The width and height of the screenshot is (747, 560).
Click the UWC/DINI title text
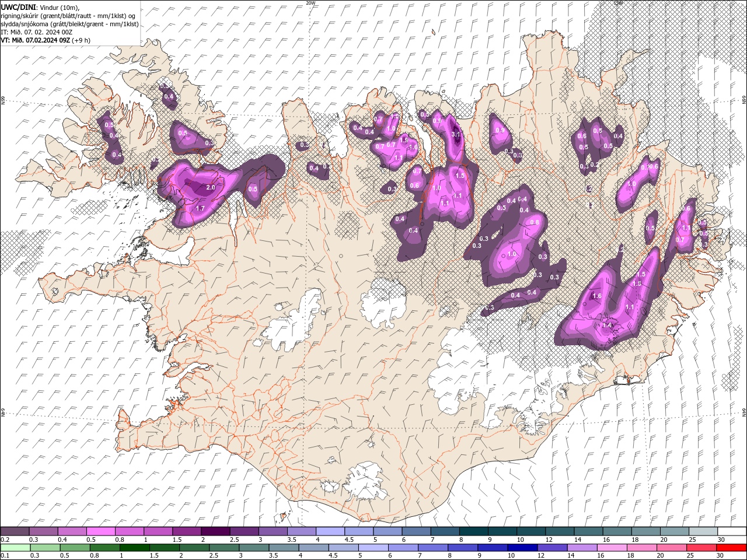tap(18, 6)
